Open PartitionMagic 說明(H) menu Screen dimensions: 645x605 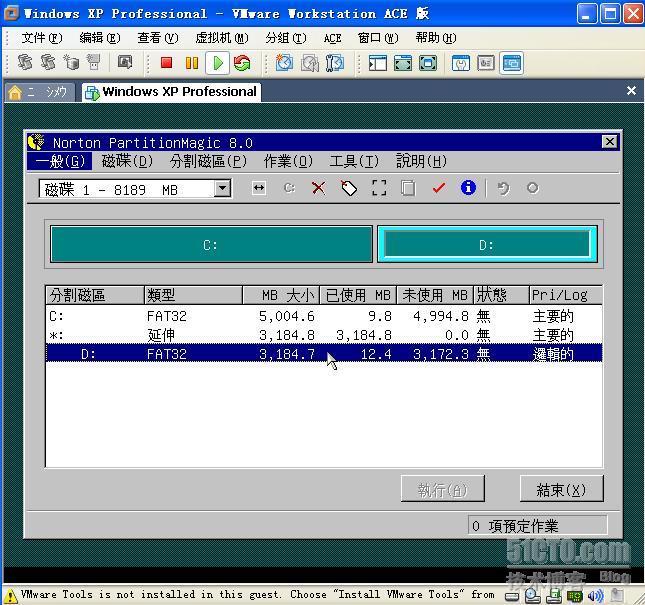(421, 161)
